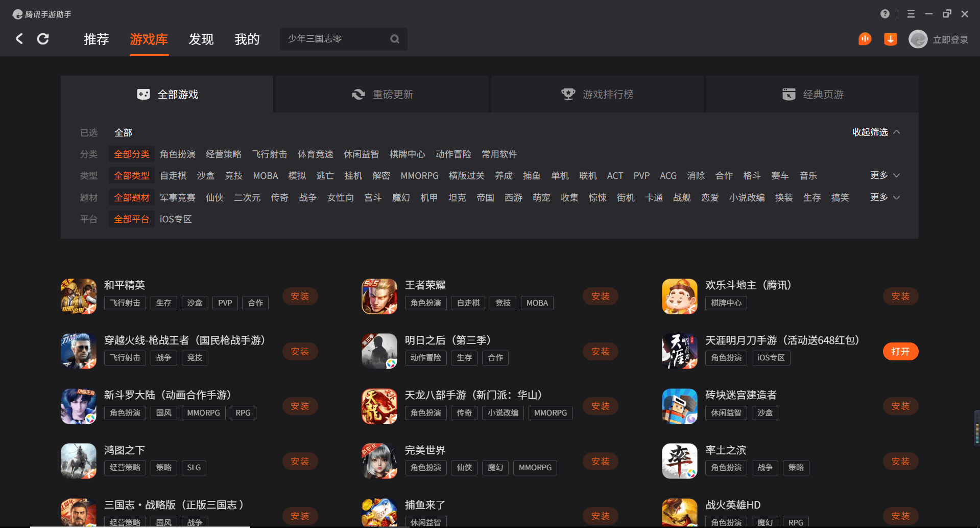This screenshot has width=980, height=528.
Task: Click the orange voice notification icon
Action: tap(865, 39)
